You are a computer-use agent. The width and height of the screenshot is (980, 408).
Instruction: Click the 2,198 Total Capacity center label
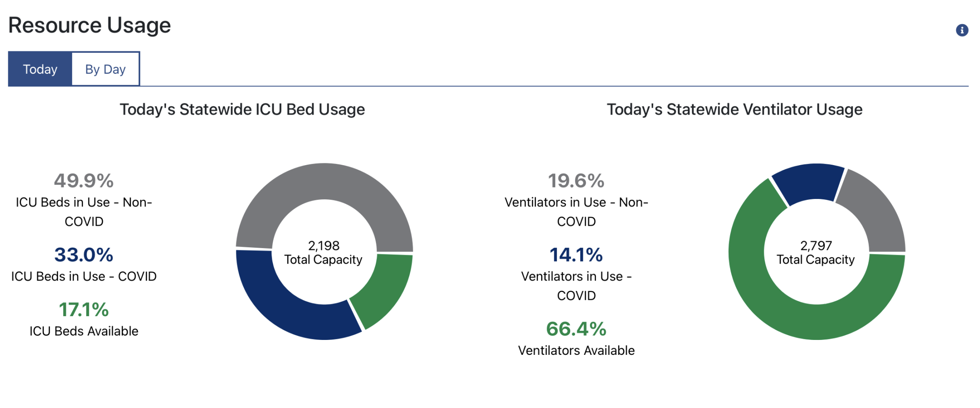(323, 253)
